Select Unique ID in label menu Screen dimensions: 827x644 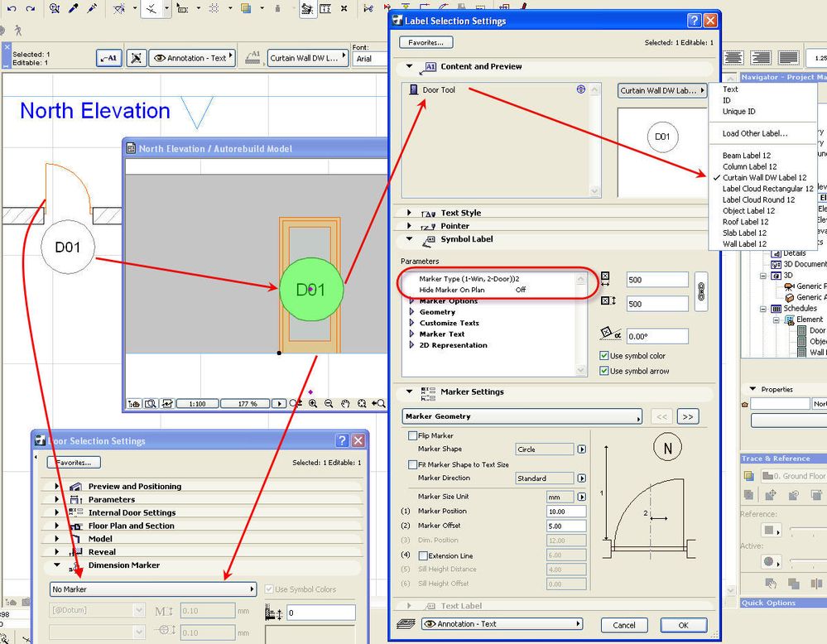pyautogui.click(x=738, y=111)
